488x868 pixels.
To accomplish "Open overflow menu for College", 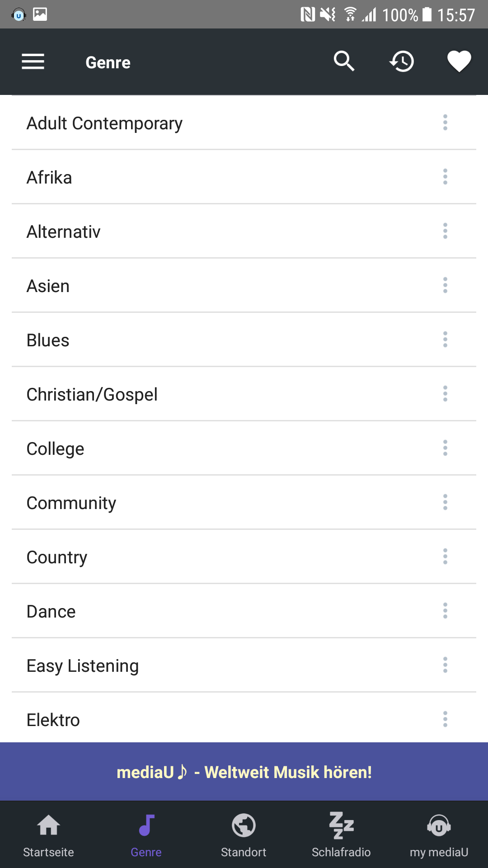I will tap(445, 448).
